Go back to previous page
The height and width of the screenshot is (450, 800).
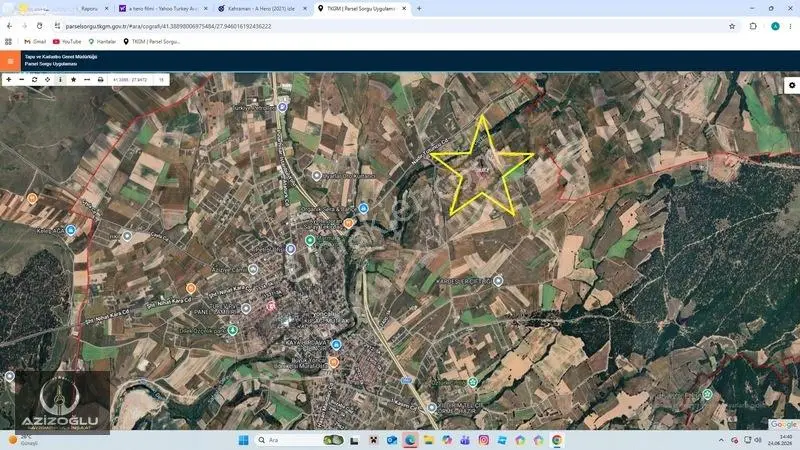point(10,26)
